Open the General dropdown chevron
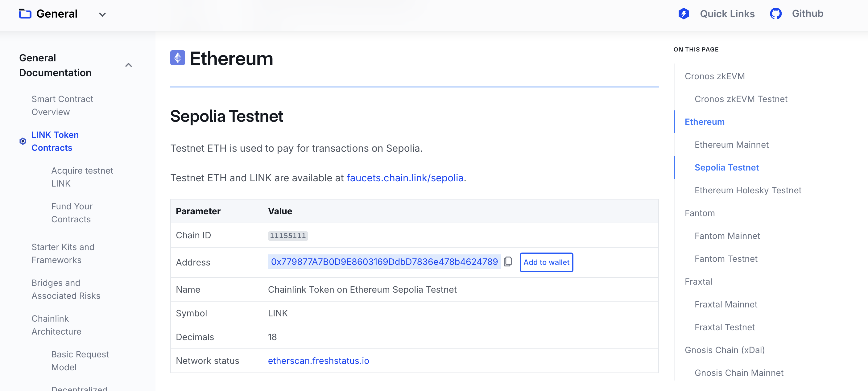Image resolution: width=868 pixels, height=391 pixels. (x=102, y=14)
